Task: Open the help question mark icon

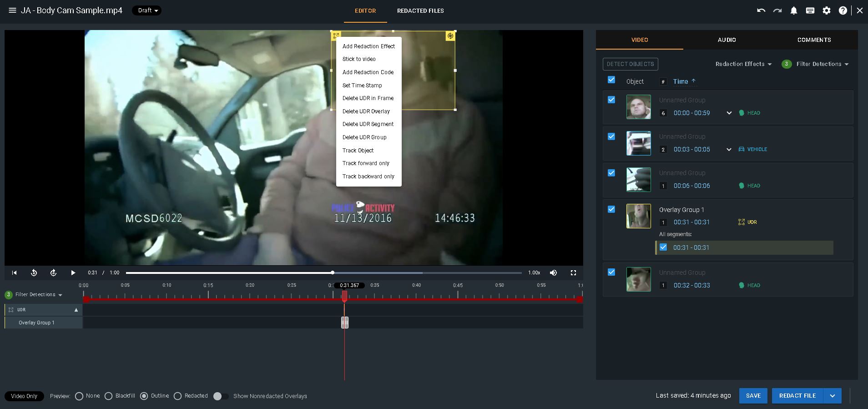Action: coord(843,10)
